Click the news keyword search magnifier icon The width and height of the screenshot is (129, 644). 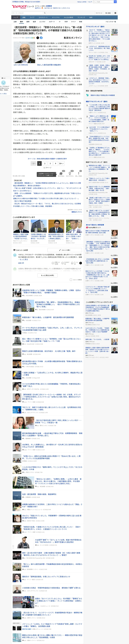pos(45,13)
